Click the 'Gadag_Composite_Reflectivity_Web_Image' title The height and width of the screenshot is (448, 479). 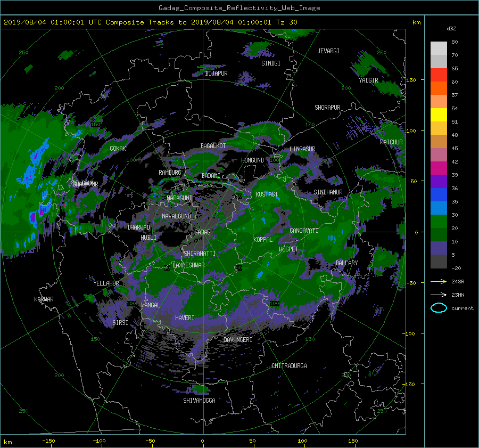239,8
